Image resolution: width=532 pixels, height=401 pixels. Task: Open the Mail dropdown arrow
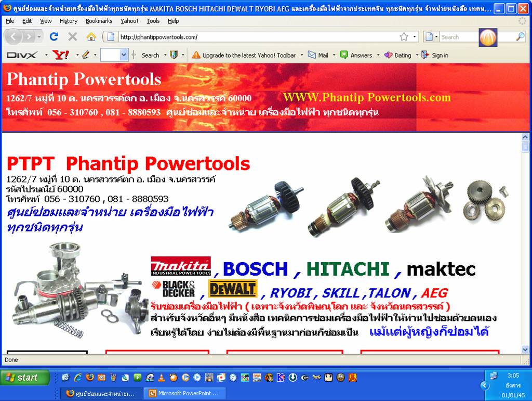[334, 55]
